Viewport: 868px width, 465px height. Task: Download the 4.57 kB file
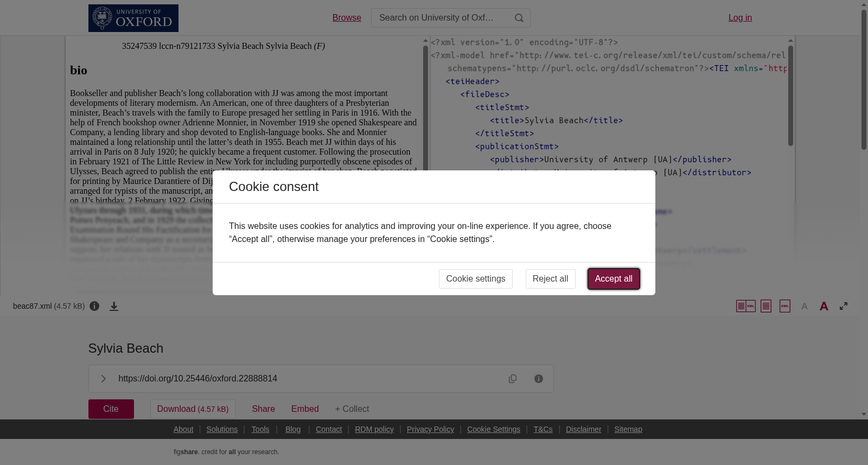[193, 409]
